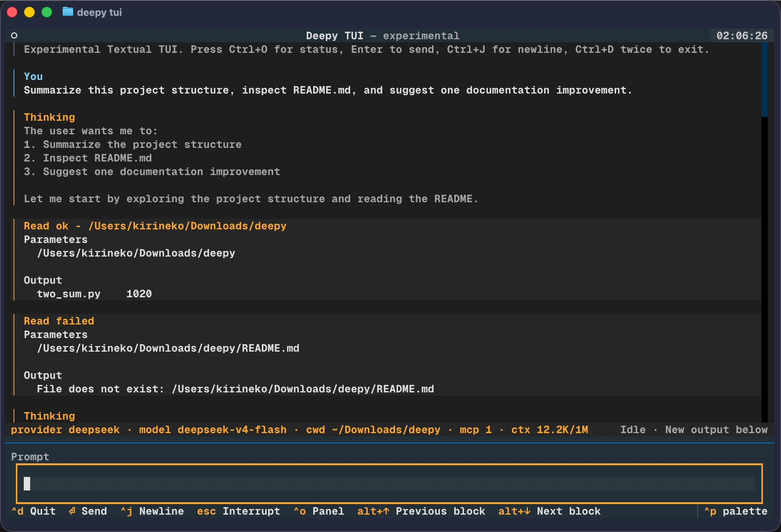
Task: Click the ^o Panel footer shortcut
Action: [x=319, y=511]
